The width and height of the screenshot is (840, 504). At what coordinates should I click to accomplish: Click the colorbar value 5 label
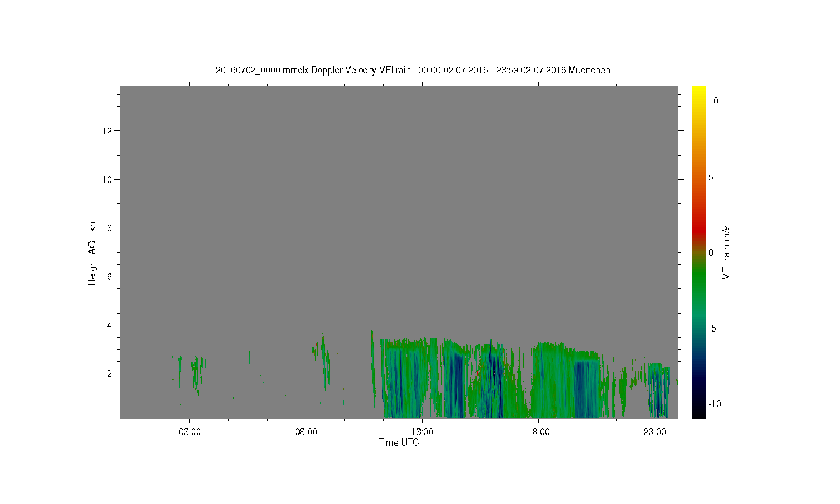coord(711,177)
